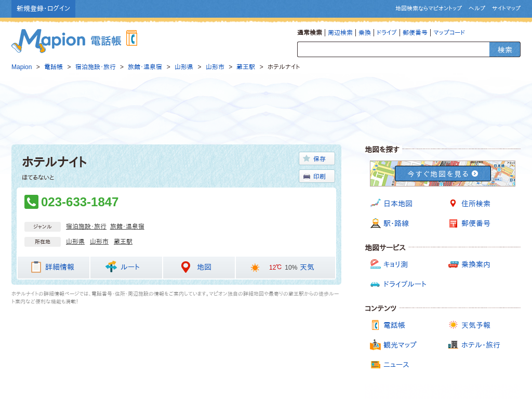Click the train icon beside 駅・路線
This screenshot has width=532, height=399.
[375, 223]
